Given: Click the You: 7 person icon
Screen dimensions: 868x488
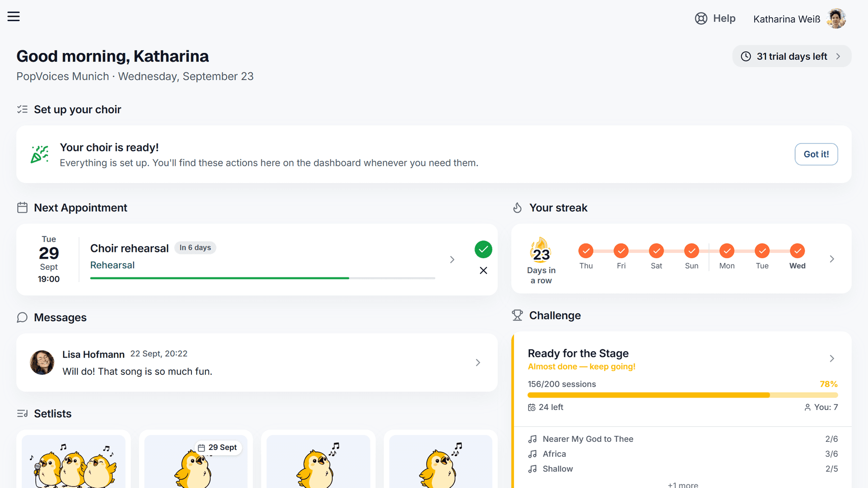Looking at the screenshot, I should coord(807,408).
